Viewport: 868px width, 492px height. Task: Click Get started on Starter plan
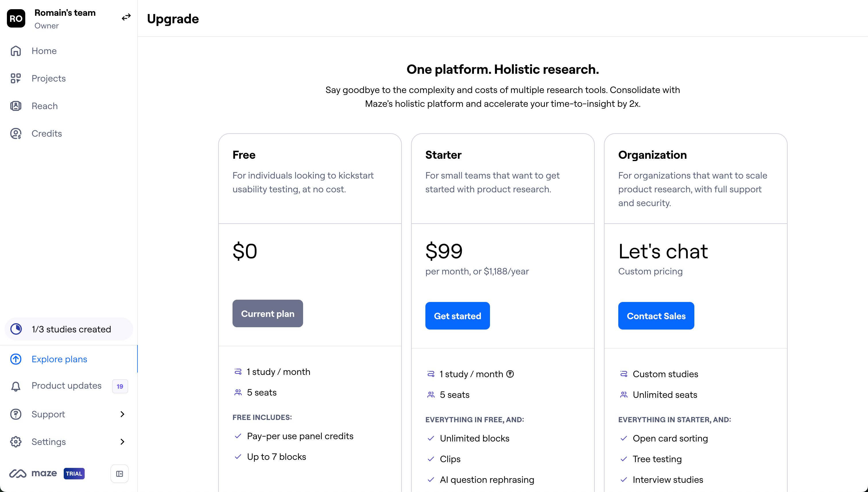[458, 316]
